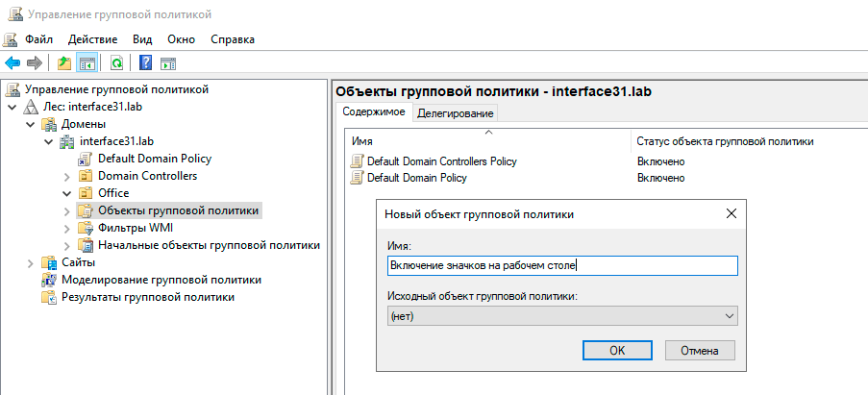Toggle the console tree pane icon
The width and height of the screenshot is (868, 395).
(87, 63)
